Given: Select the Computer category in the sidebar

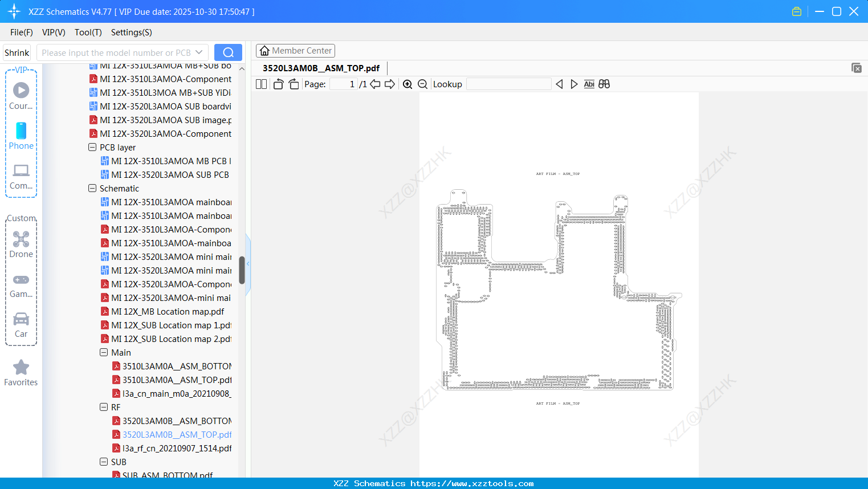Looking at the screenshot, I should tap(21, 177).
